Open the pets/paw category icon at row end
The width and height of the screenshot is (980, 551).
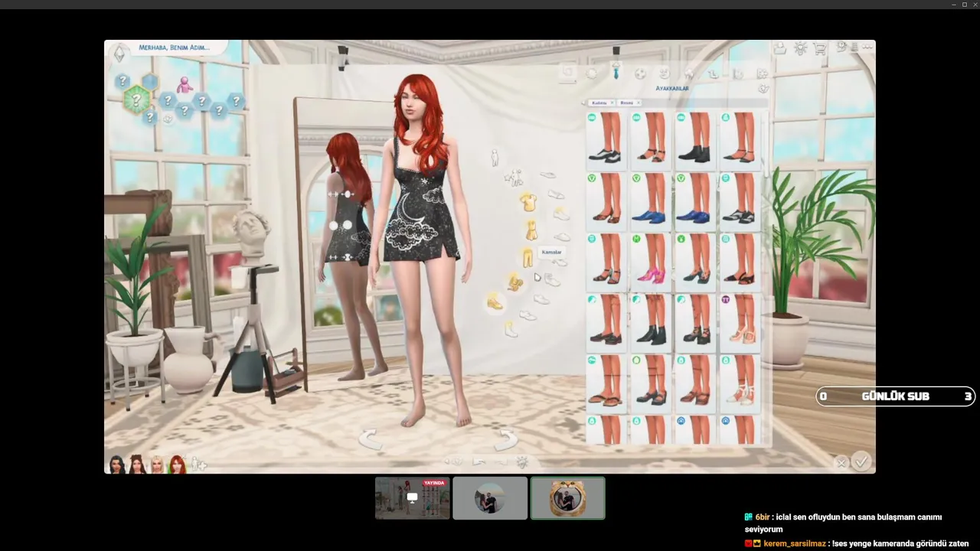pyautogui.click(x=763, y=74)
